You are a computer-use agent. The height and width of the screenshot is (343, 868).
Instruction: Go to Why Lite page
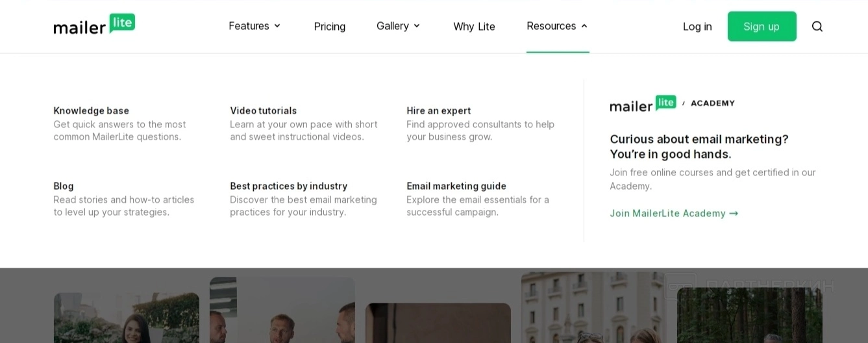tap(474, 27)
